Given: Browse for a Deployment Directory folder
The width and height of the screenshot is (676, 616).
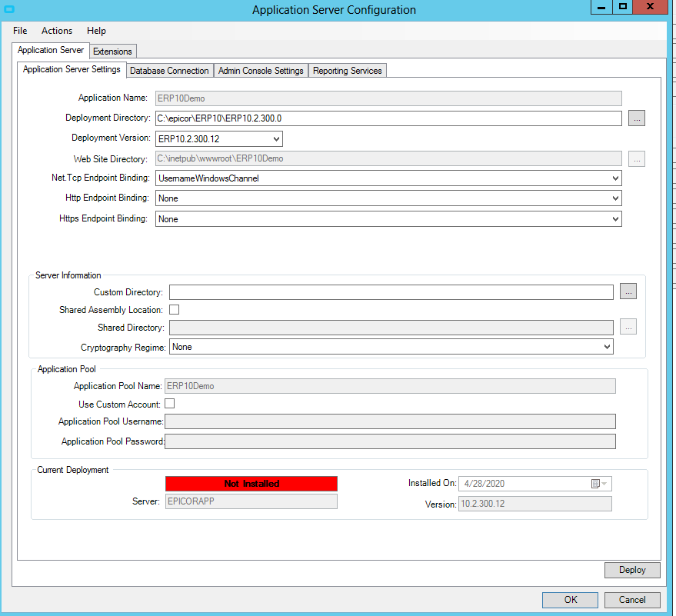Looking at the screenshot, I should pos(637,118).
